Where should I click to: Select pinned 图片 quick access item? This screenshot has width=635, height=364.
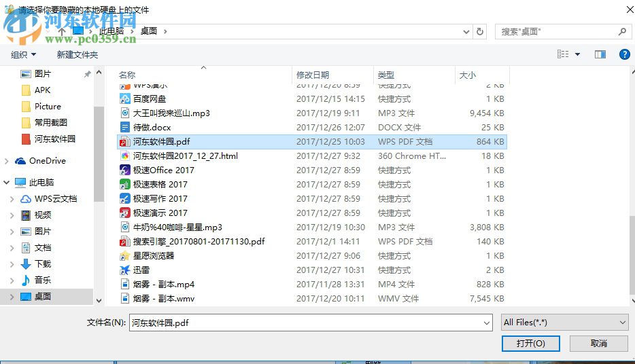click(x=37, y=74)
